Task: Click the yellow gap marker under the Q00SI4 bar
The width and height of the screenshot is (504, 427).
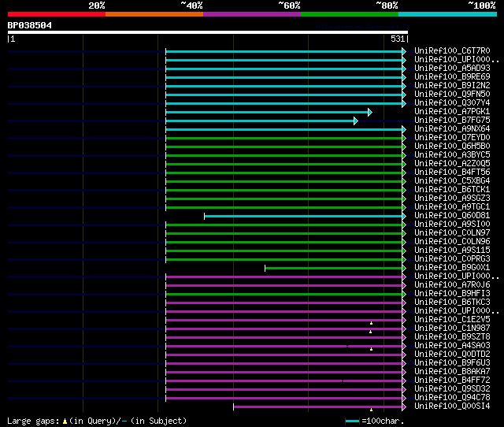Action: (371, 410)
